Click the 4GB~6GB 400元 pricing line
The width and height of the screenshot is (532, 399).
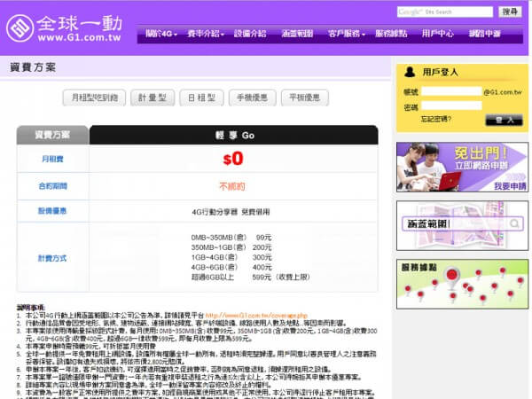pos(231,267)
